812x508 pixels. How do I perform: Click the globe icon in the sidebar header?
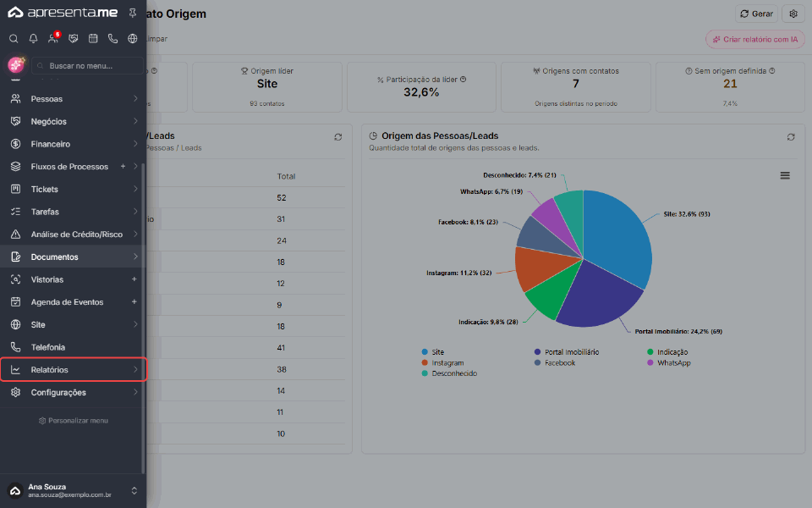(x=133, y=38)
